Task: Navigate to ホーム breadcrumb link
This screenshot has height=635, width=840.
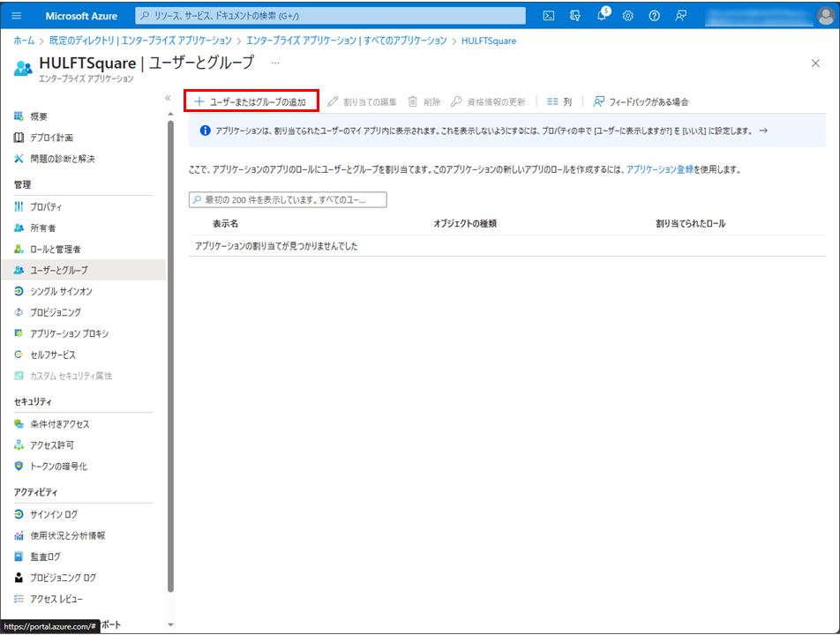Action: tap(24, 41)
